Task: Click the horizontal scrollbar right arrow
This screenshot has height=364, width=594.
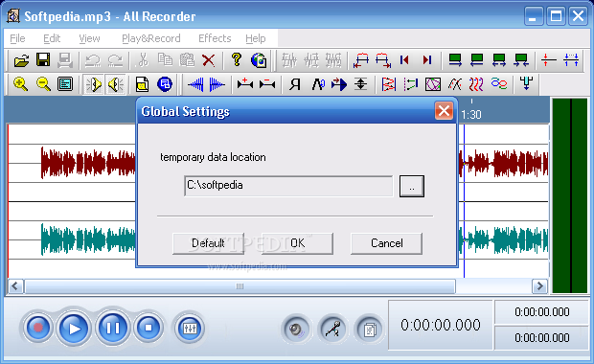Action: 539,286
